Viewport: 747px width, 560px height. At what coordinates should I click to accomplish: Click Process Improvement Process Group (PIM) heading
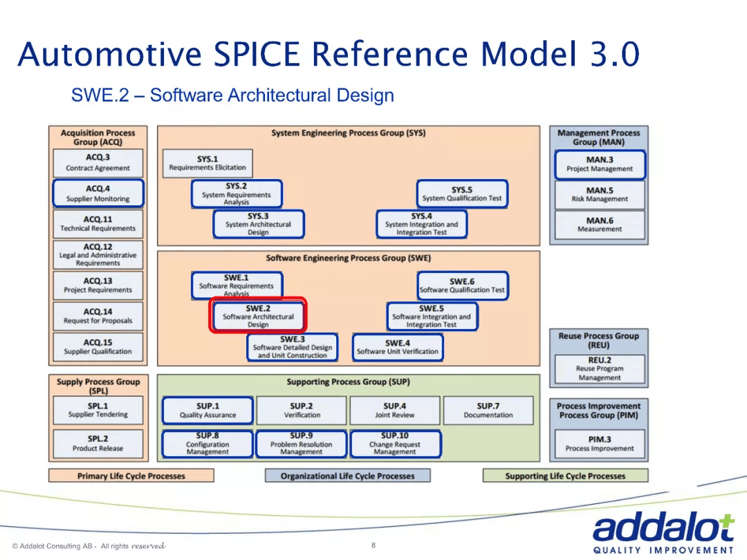point(599,411)
